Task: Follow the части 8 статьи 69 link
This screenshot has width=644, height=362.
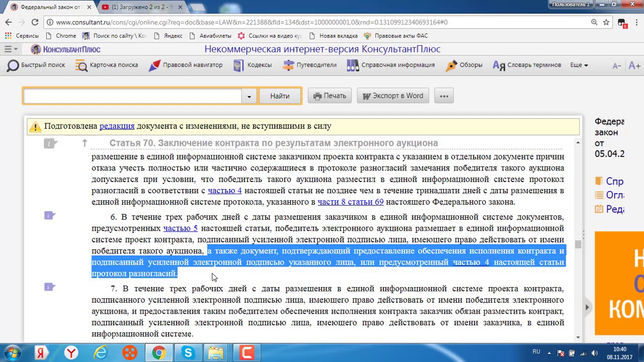Action: [x=351, y=202]
